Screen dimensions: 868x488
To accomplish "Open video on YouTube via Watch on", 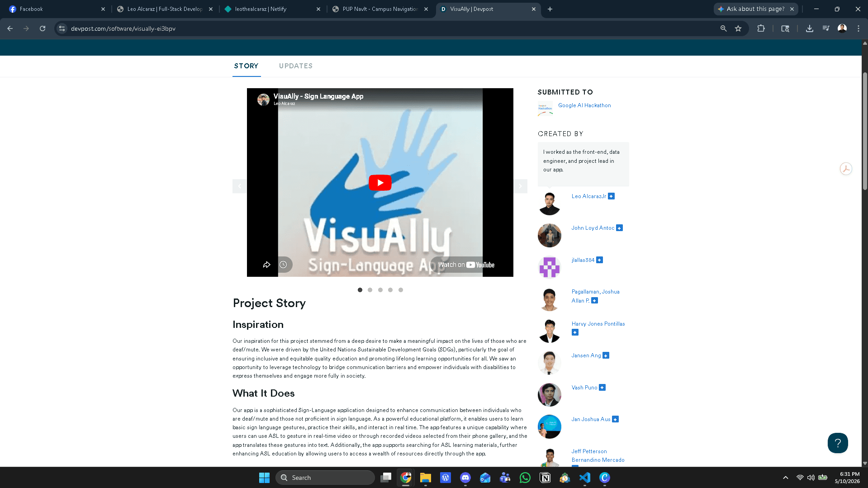I will pos(466,265).
